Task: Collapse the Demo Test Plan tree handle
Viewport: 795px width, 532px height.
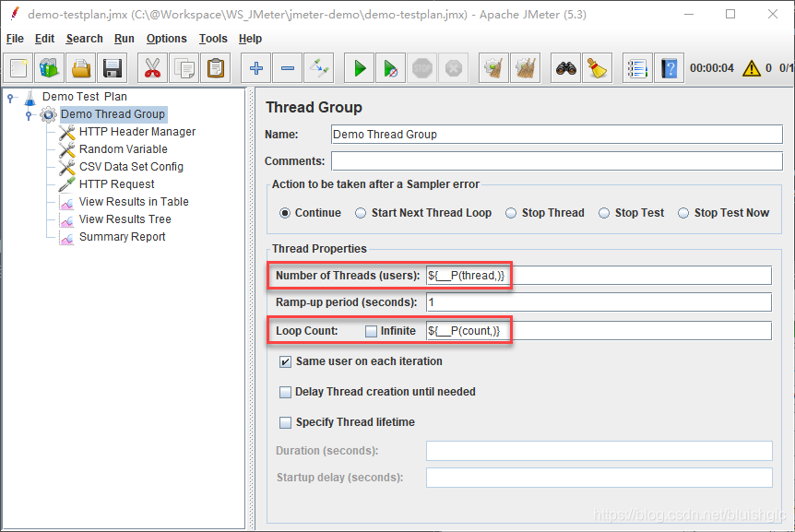Action: point(10,98)
